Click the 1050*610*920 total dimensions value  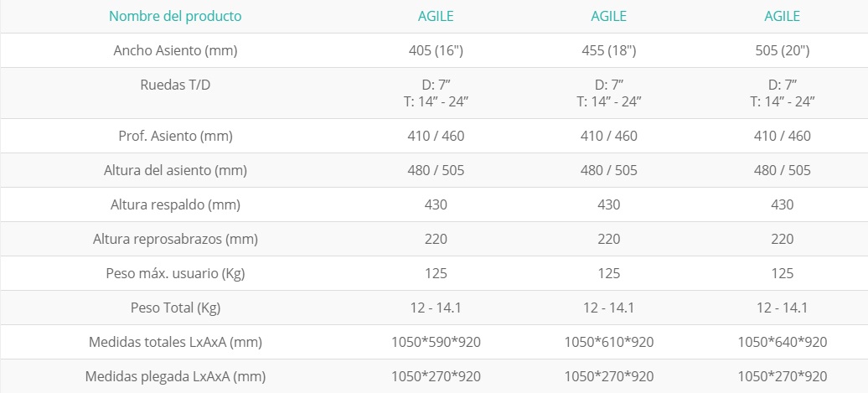[609, 342]
